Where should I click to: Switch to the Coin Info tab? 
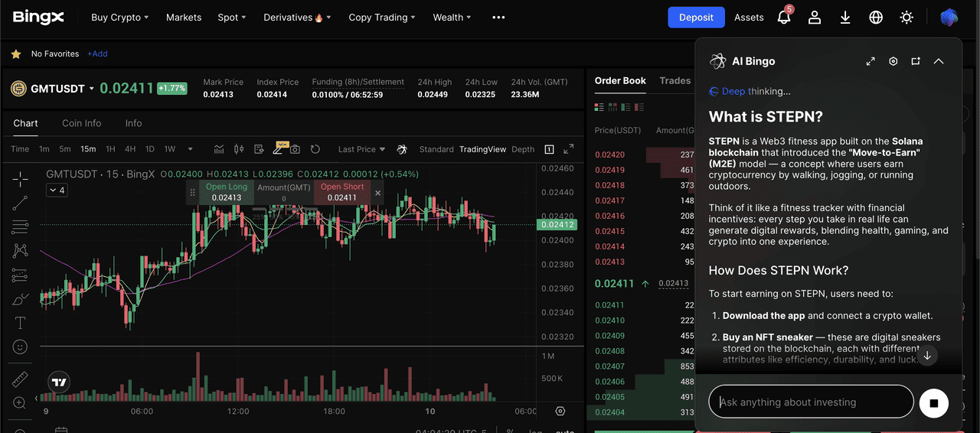(82, 123)
